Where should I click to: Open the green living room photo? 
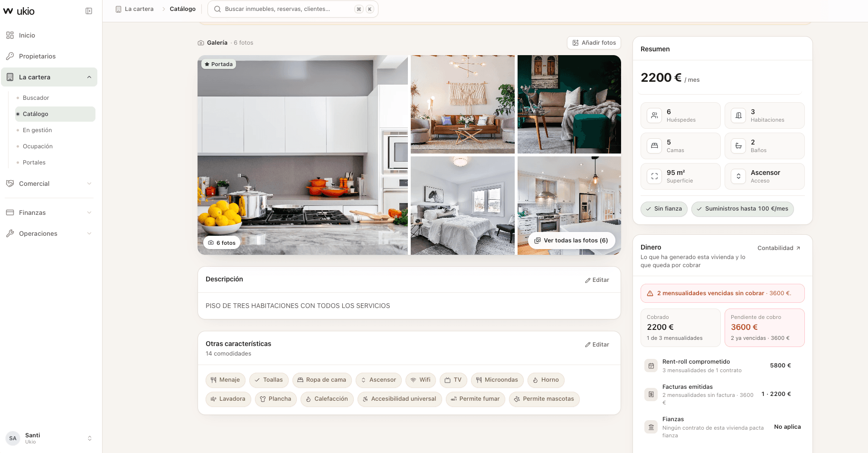569,104
